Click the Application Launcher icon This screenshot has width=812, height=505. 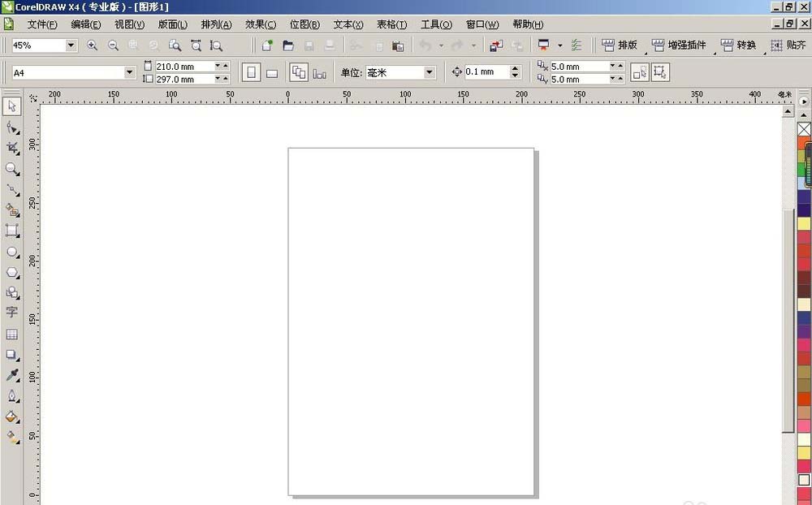544,45
